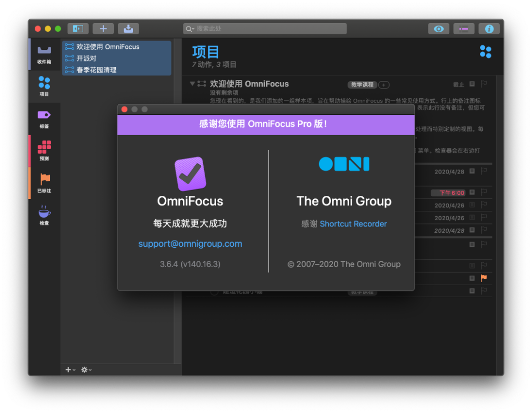The height and width of the screenshot is (413, 532).
Task: Select project 春季花园清理 in sidebar
Action: pyautogui.click(x=116, y=70)
